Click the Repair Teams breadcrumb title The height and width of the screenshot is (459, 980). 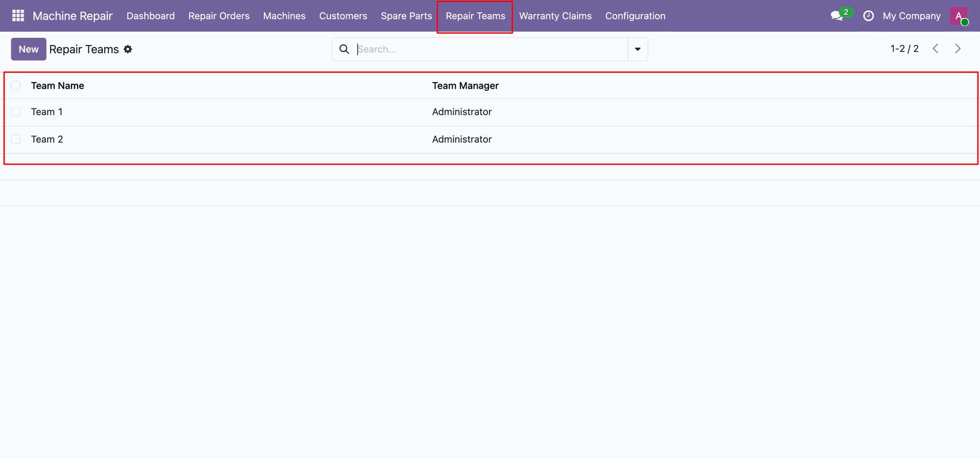(84, 49)
